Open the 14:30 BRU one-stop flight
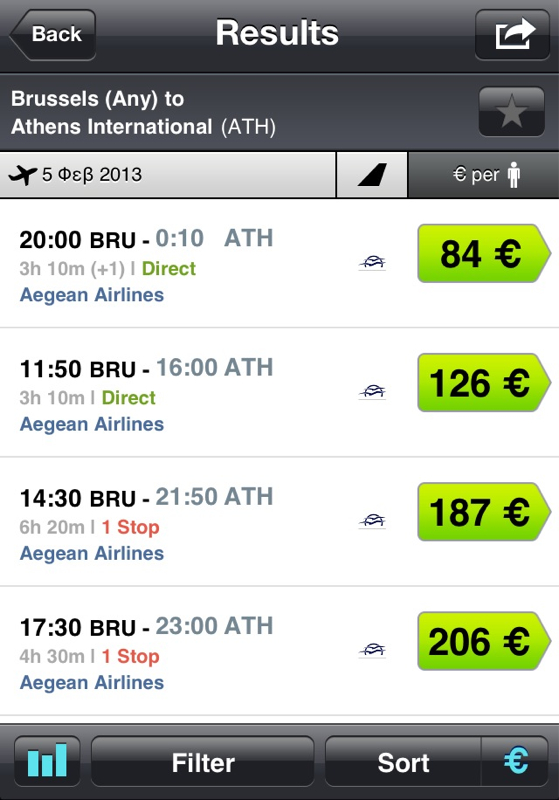 pos(280,521)
